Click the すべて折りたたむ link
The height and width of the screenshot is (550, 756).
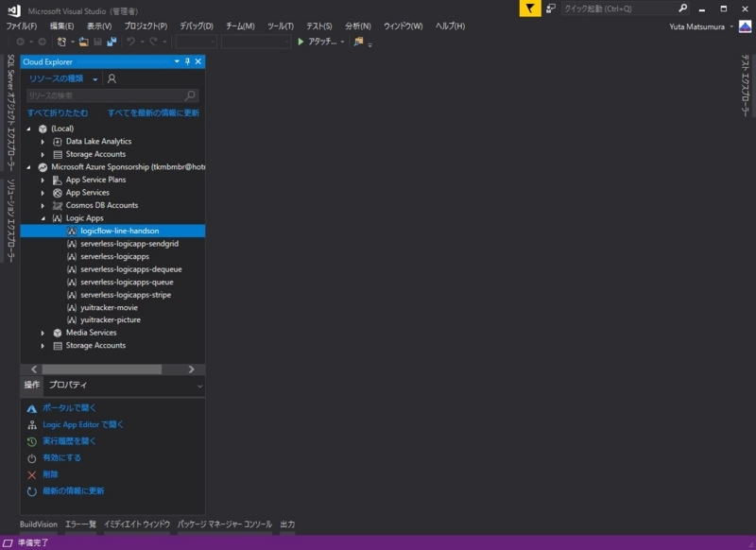(58, 112)
